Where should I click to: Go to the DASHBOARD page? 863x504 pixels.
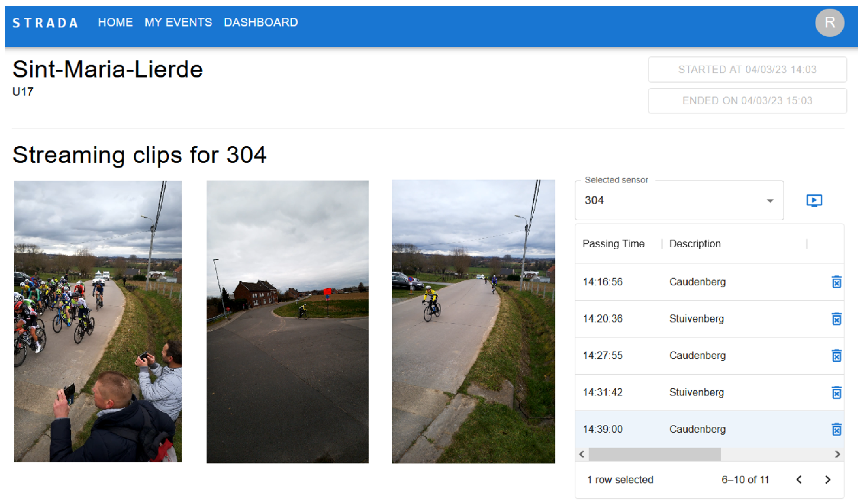click(x=261, y=23)
